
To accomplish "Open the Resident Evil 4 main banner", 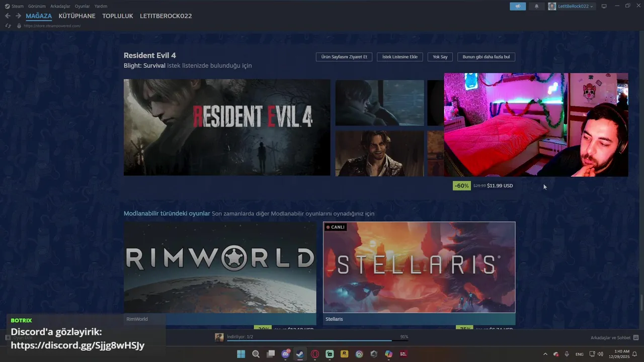I will [x=227, y=127].
